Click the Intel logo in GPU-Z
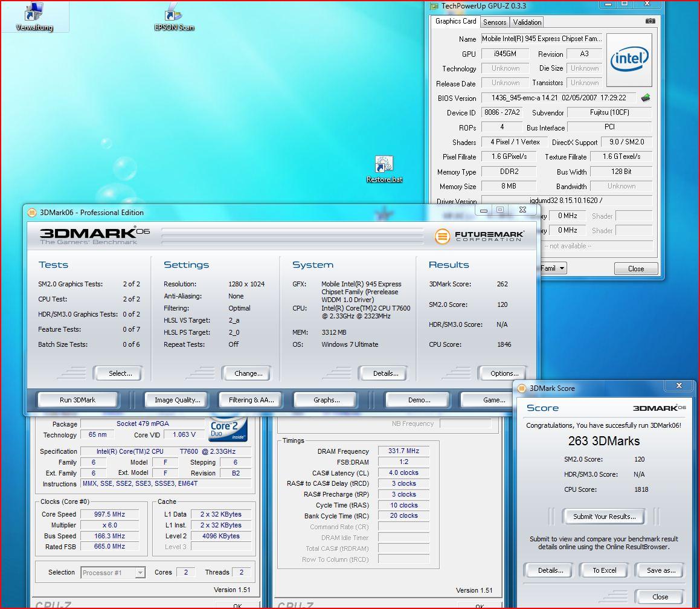This screenshot has height=609, width=700. (x=629, y=60)
